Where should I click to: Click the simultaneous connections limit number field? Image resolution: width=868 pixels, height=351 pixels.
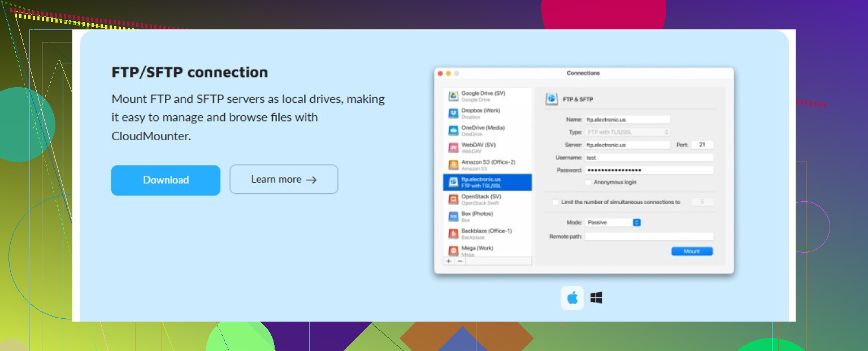[x=702, y=202]
